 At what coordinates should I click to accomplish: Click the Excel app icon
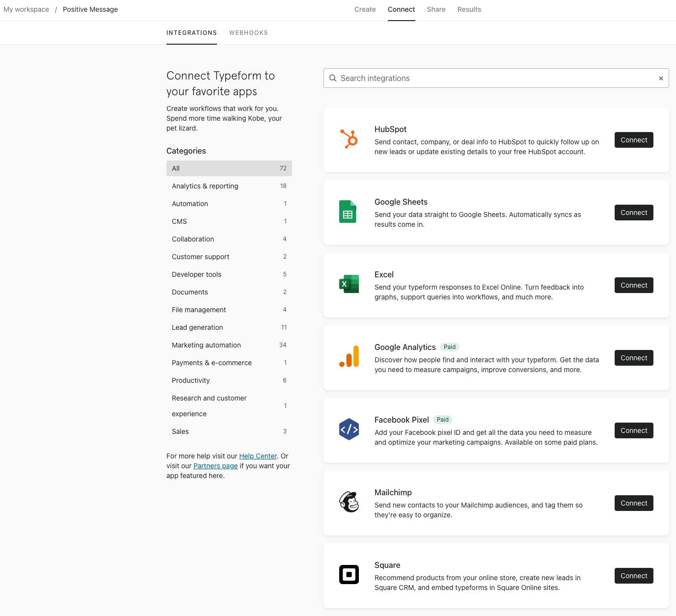coord(349,284)
